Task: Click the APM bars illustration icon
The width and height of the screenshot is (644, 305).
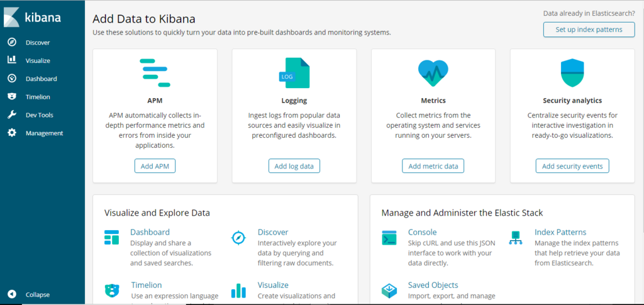Action: click(155, 73)
